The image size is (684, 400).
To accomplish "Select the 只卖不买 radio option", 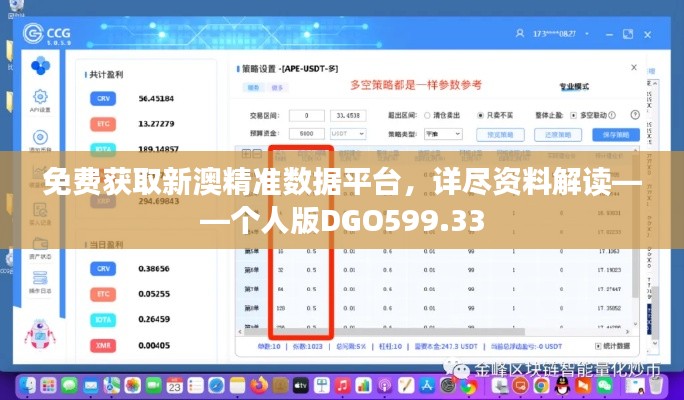I will (x=481, y=115).
